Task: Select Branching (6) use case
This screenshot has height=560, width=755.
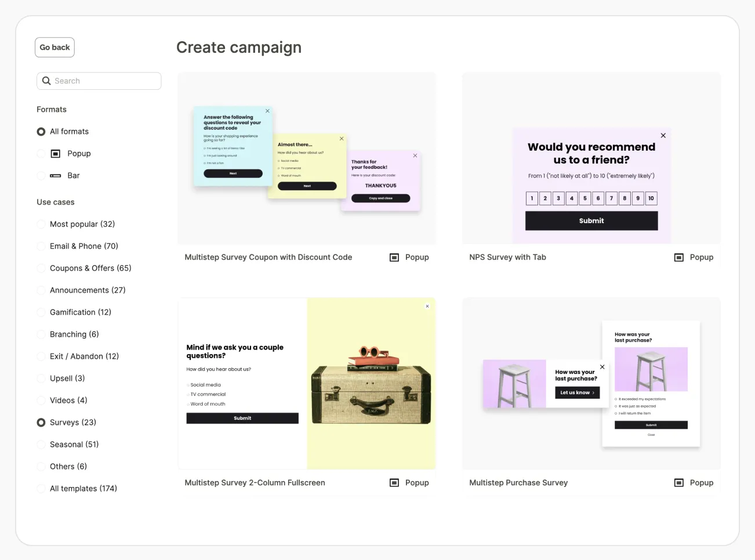Action: [41, 334]
